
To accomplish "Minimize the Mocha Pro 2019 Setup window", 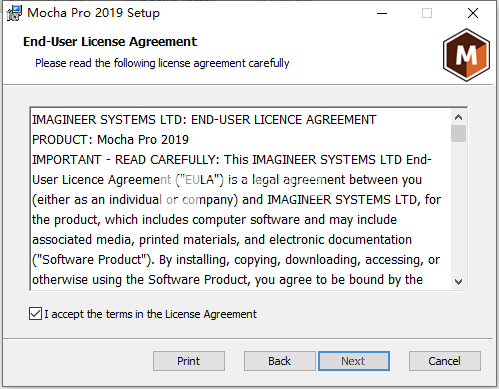I will coord(382,13).
